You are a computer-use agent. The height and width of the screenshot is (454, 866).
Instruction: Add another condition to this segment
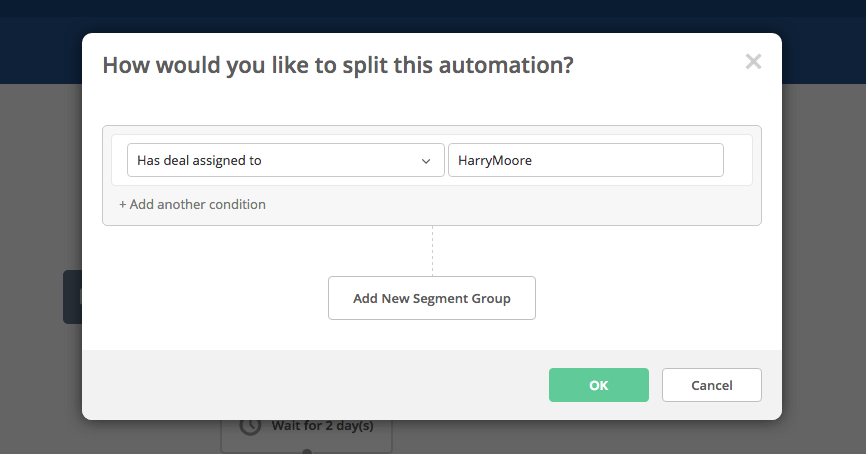point(192,204)
